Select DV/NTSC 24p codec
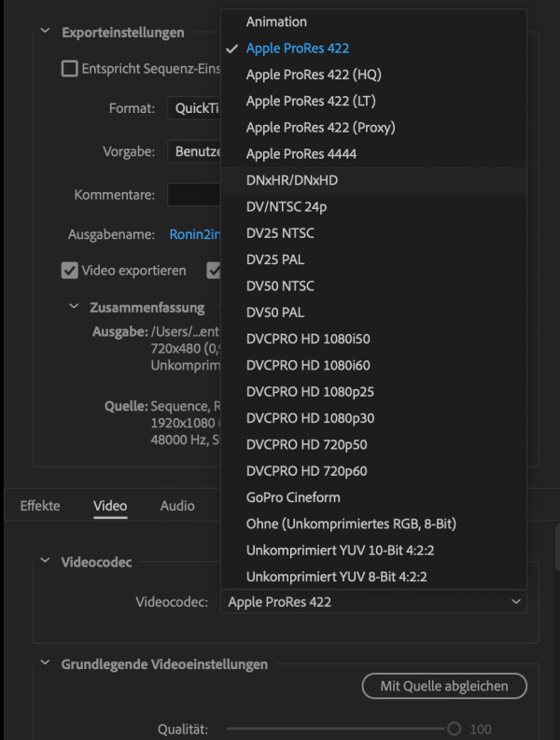Viewport: 560px width, 740px height. 373,207
